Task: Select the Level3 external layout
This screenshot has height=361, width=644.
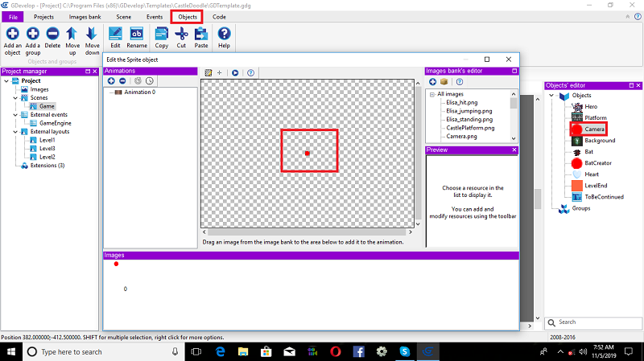Action: click(47, 149)
